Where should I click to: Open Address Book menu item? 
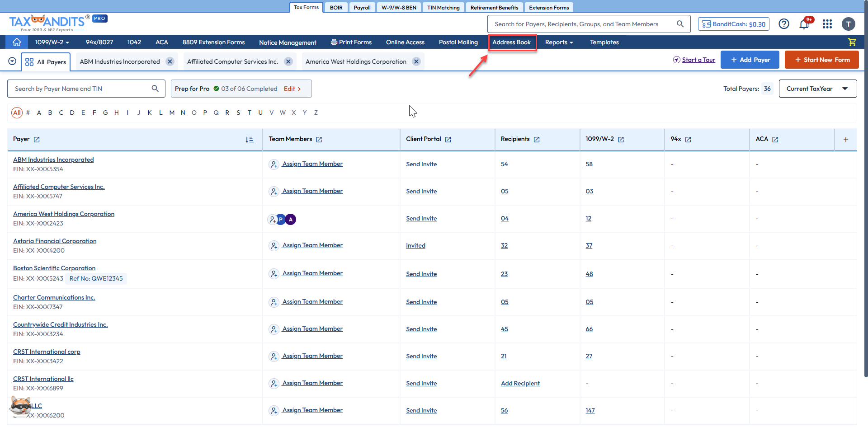tap(511, 42)
